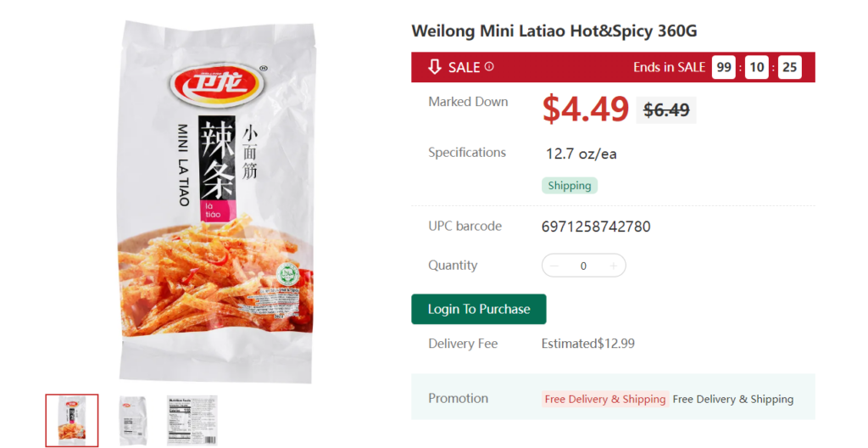Click the $4.49 sale price
The height and width of the screenshot is (448, 868).
(x=585, y=109)
